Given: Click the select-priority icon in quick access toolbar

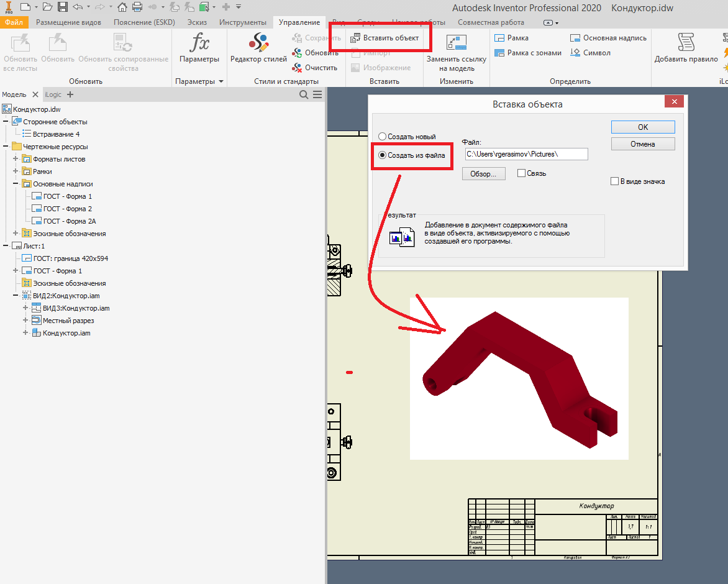Looking at the screenshot, I should point(203,7).
